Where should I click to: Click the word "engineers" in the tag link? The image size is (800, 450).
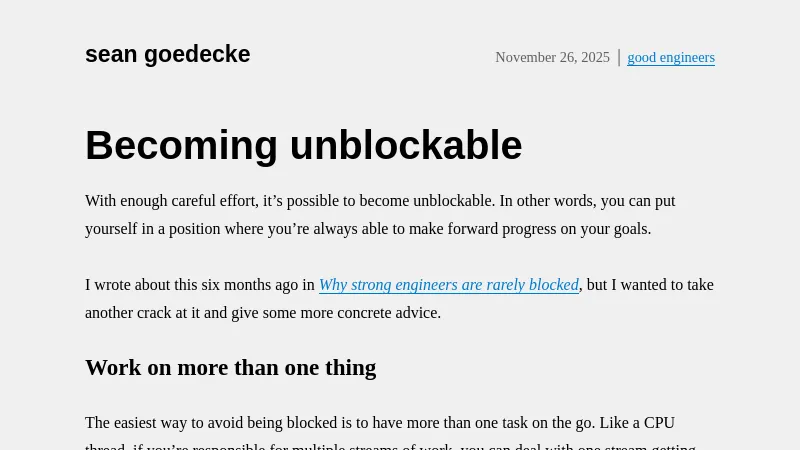(687, 57)
